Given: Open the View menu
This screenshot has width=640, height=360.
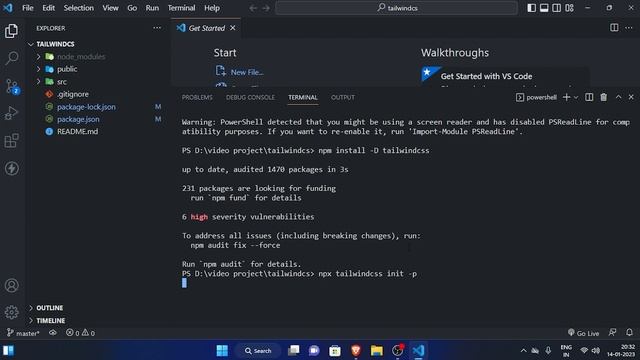Looking at the screenshot, I should pos(110,8).
